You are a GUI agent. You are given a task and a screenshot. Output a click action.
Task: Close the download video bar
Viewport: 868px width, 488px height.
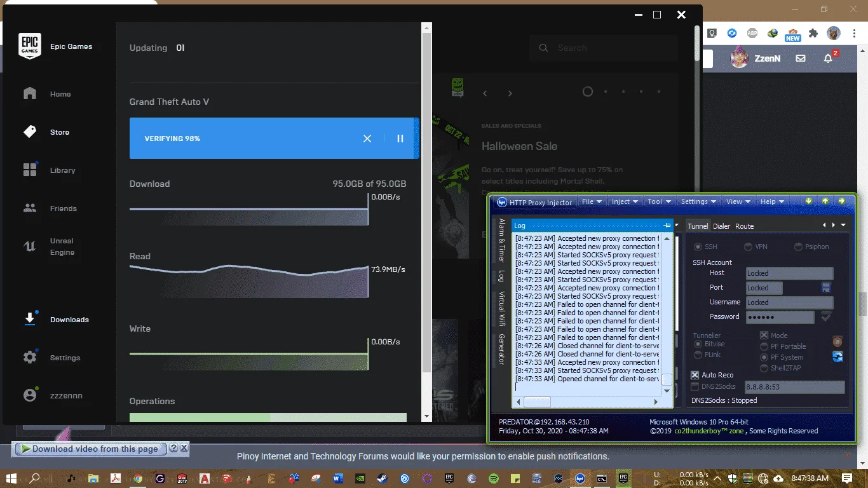pos(184,449)
